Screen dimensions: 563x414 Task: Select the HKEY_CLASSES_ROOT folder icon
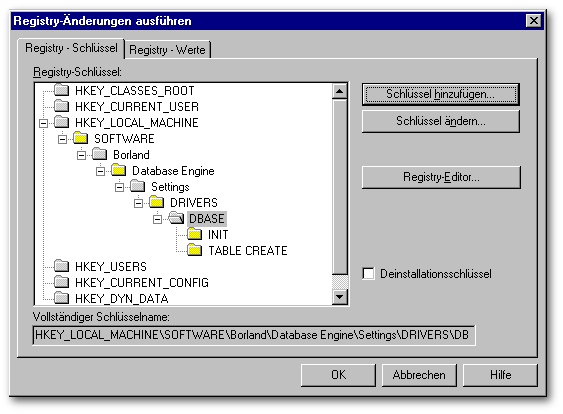pos(62,90)
